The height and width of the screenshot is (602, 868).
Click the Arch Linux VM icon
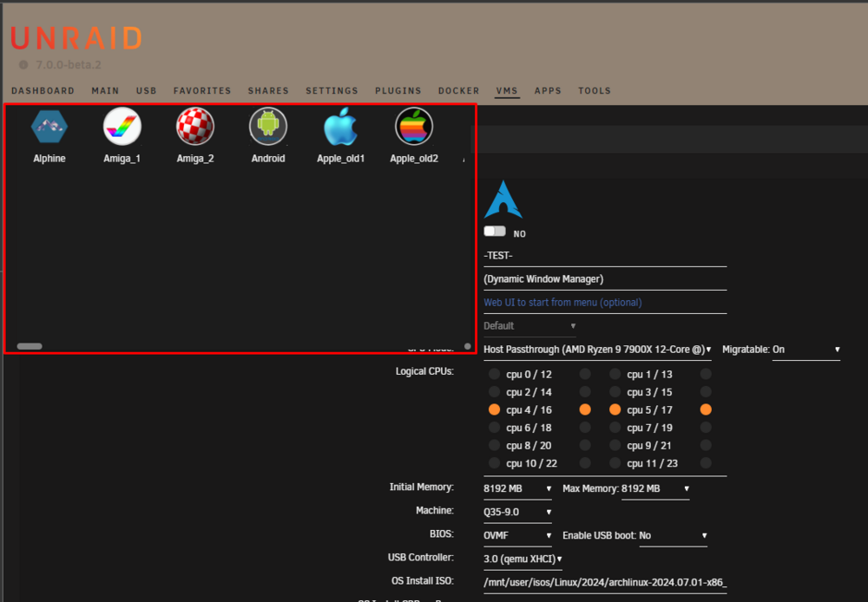(x=503, y=200)
